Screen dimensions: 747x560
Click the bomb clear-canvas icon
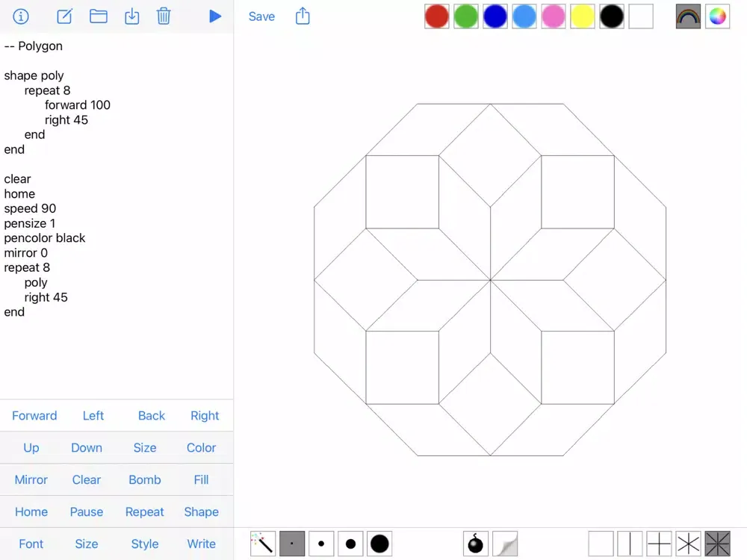(x=476, y=544)
